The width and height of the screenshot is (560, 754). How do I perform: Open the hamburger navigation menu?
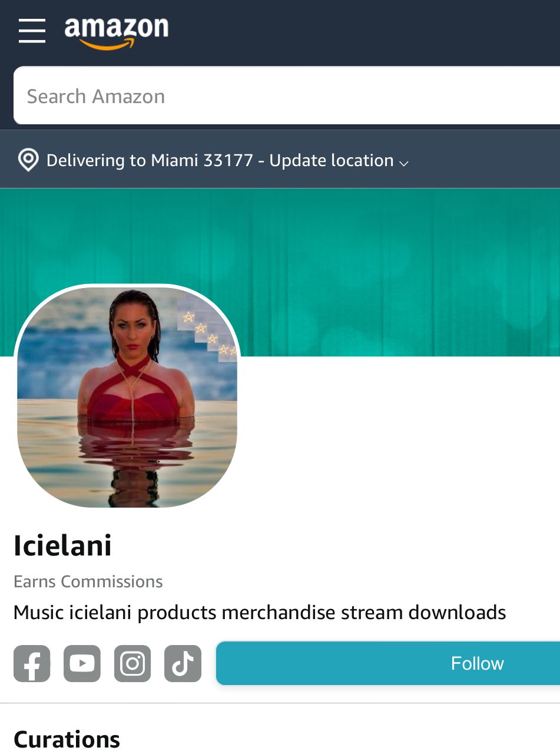click(x=32, y=30)
